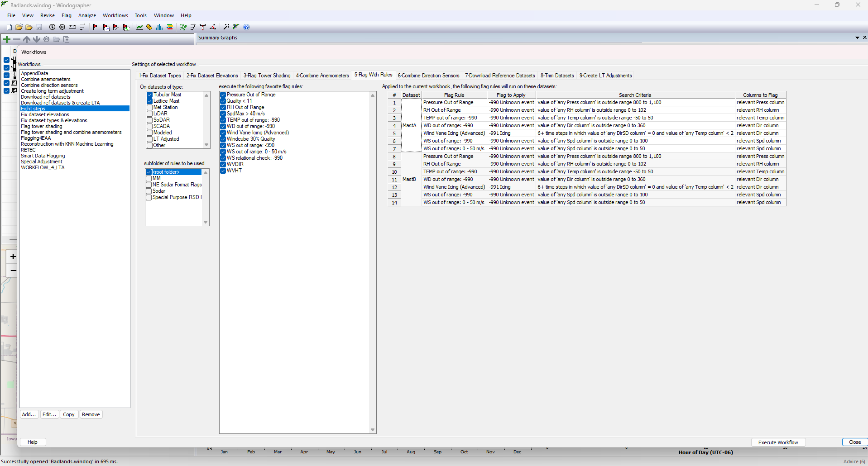This screenshot has height=466, width=868.
Task: Click the Help question mark toolbar icon
Action: (247, 27)
